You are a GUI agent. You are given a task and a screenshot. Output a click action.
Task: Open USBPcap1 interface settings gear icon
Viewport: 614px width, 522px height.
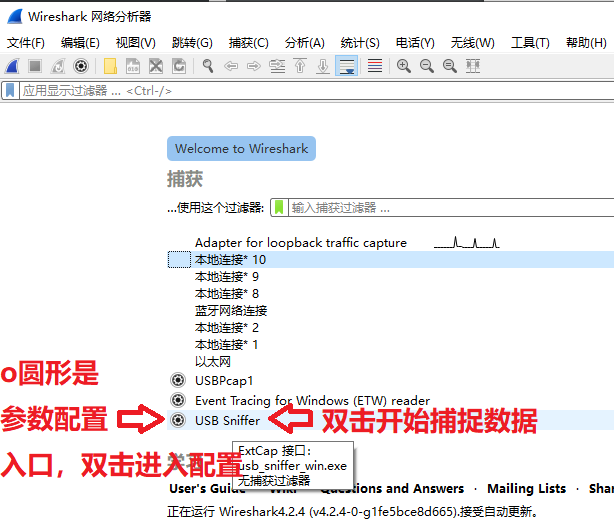click(x=178, y=380)
